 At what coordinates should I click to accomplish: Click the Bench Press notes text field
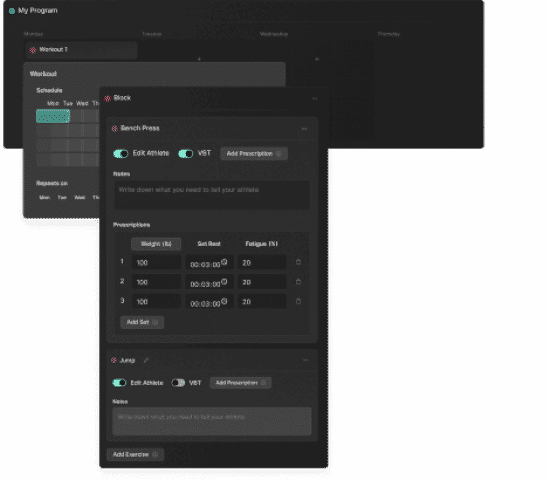[212, 195]
